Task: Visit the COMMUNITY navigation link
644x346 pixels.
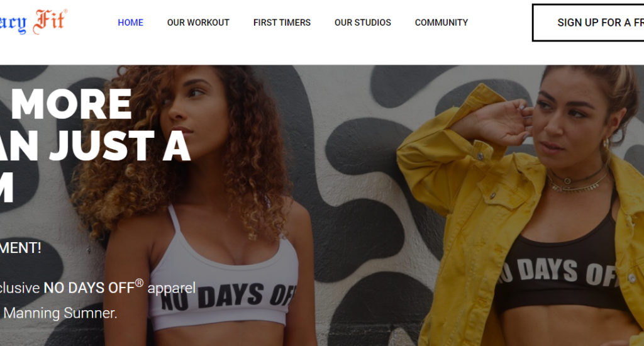Action: [441, 23]
